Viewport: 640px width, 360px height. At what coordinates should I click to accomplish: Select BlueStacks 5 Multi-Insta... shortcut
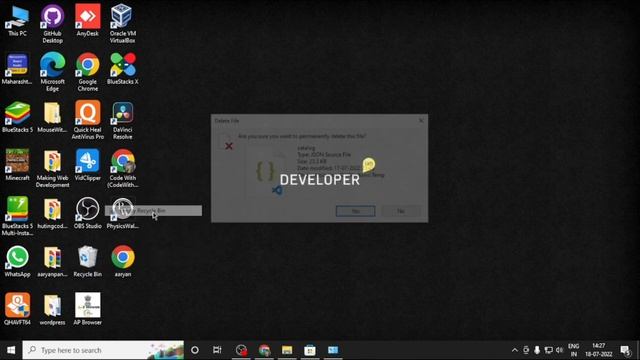[x=17, y=216]
